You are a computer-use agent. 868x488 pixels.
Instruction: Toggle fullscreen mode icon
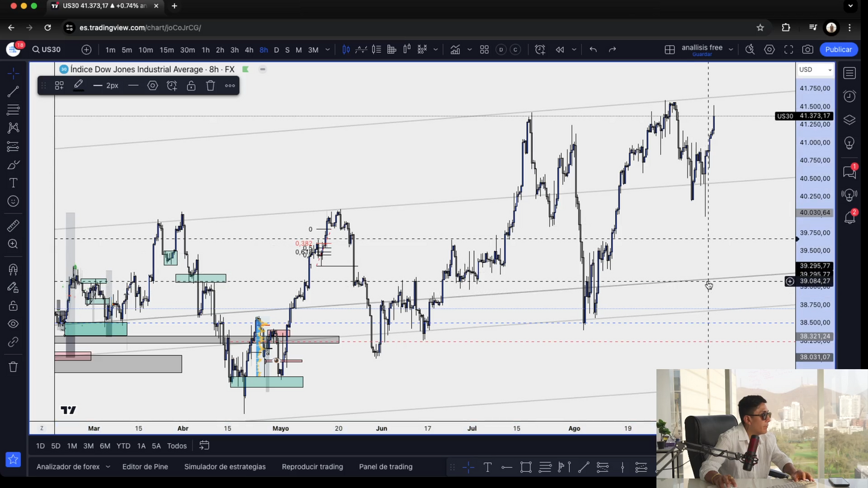tap(789, 50)
